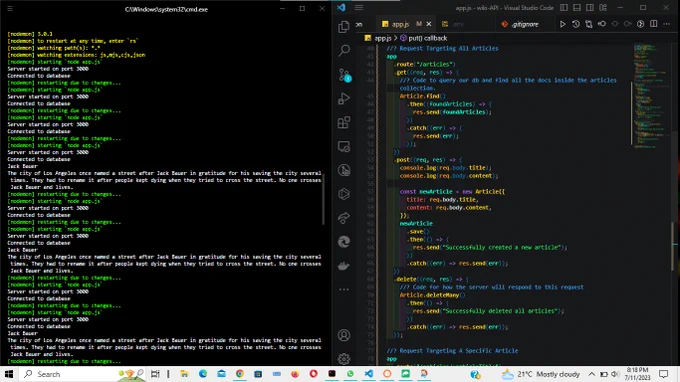This screenshot has width=680, height=382.
Task: Open the Explorer view in activity bar
Action: tap(344, 27)
